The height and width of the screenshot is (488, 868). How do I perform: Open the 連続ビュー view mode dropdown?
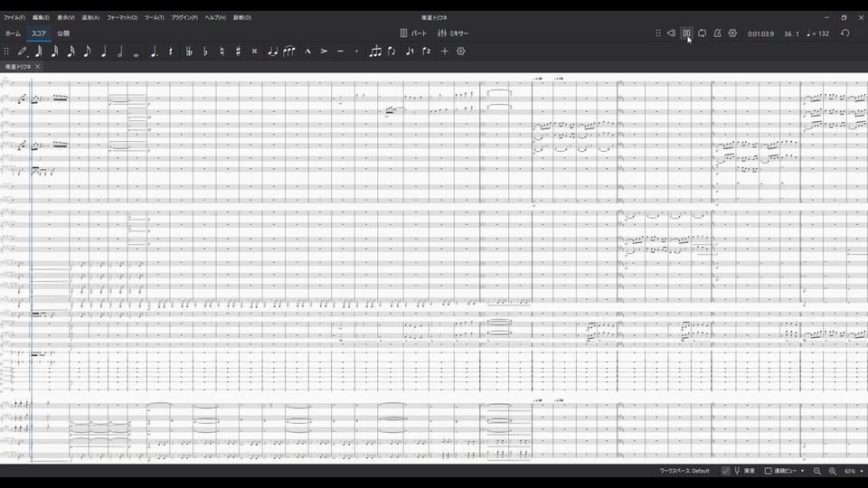785,471
